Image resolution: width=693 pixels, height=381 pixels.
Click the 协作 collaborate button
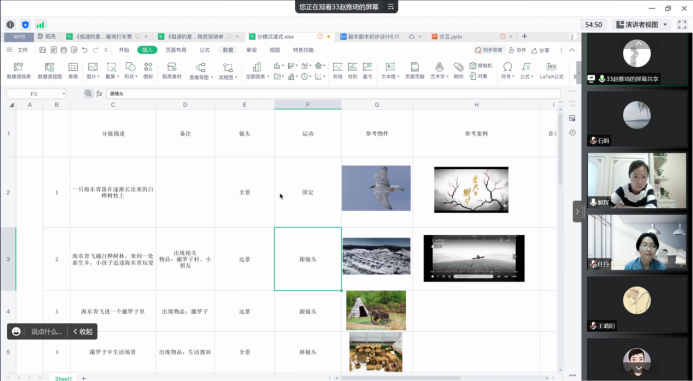517,50
